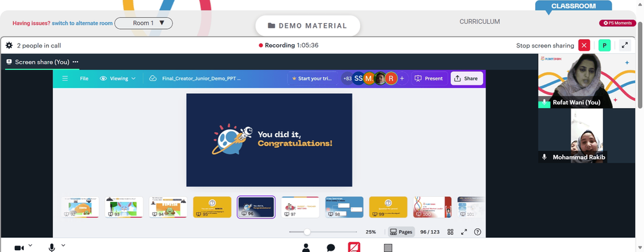The height and width of the screenshot is (252, 644).
Task: Expand call window to fullscreen
Action: pyautogui.click(x=625, y=46)
